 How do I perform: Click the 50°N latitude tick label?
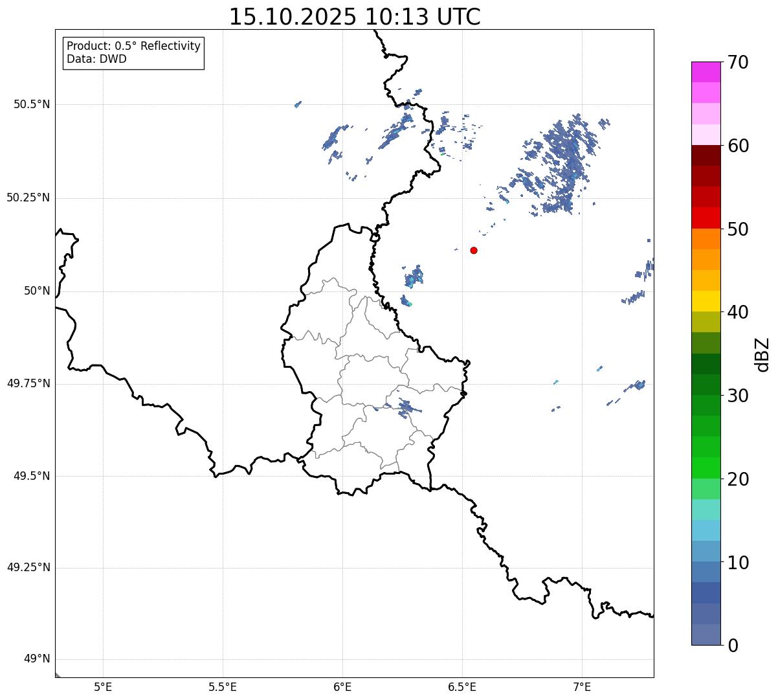tap(37, 291)
